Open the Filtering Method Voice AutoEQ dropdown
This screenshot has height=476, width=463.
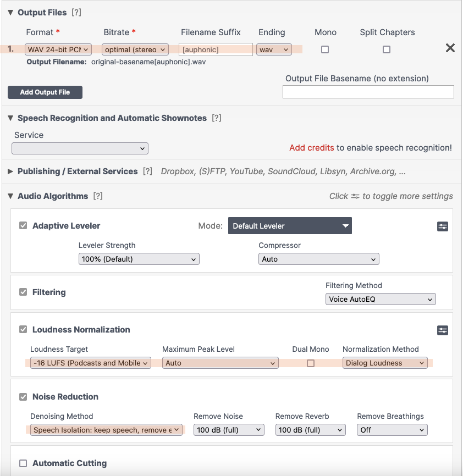(x=381, y=299)
